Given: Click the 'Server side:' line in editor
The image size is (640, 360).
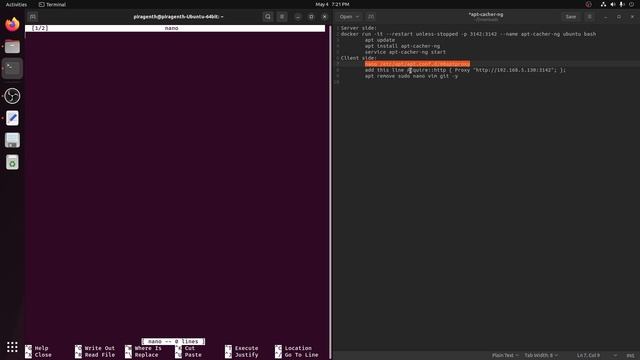Looking at the screenshot, I should 359,28.
